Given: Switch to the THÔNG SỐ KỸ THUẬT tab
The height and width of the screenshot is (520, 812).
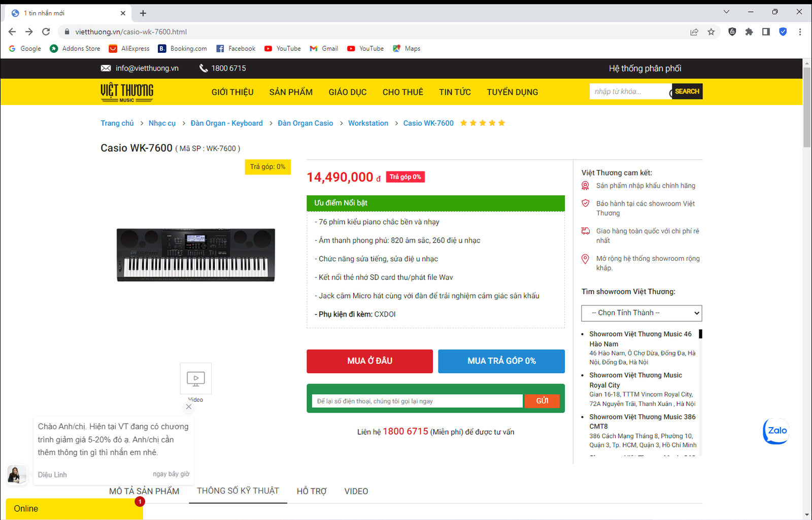Looking at the screenshot, I should pyautogui.click(x=238, y=491).
